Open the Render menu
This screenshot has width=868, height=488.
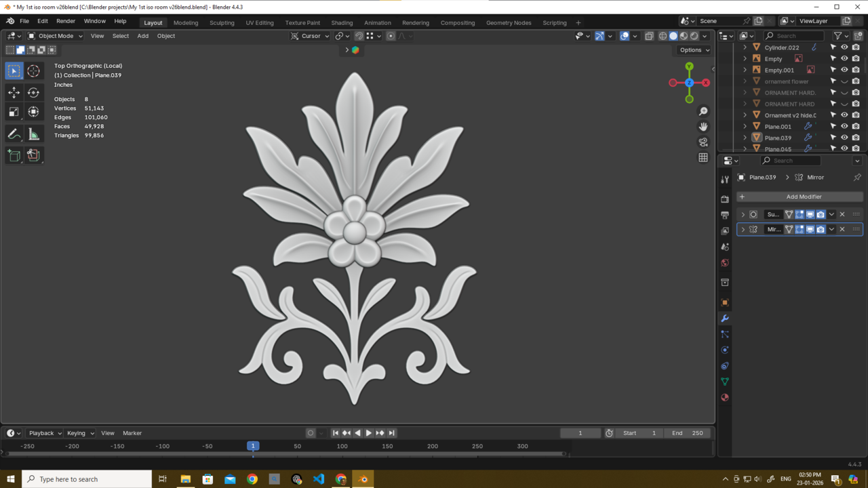pyautogui.click(x=66, y=21)
